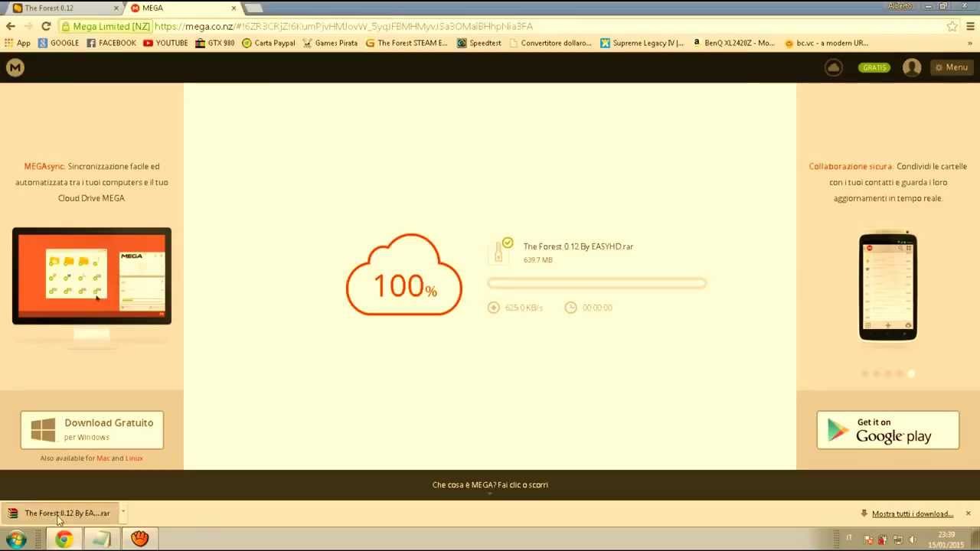
Task: Open the GOOGLE bookmark
Action: pyautogui.click(x=58, y=43)
